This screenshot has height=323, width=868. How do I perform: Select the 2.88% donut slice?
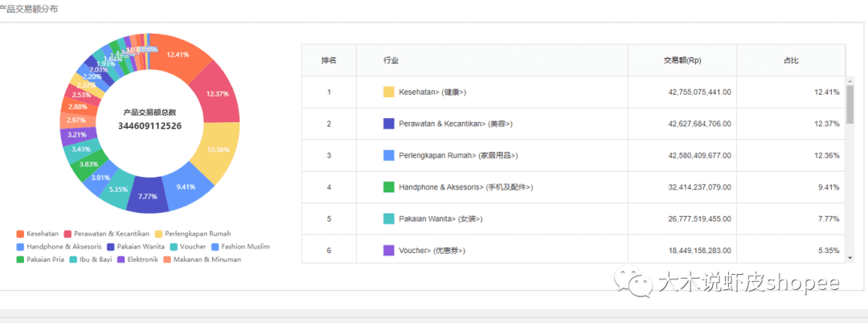coord(77,107)
